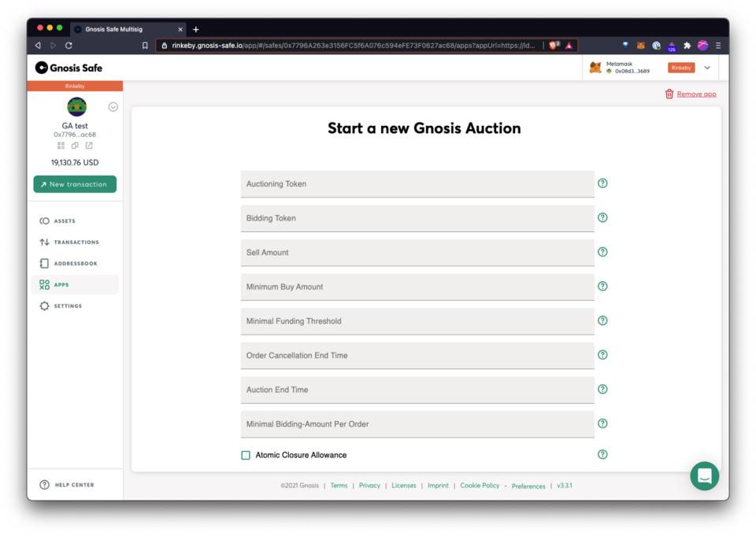Click the Imprint footer link
The image size is (756, 536).
438,486
